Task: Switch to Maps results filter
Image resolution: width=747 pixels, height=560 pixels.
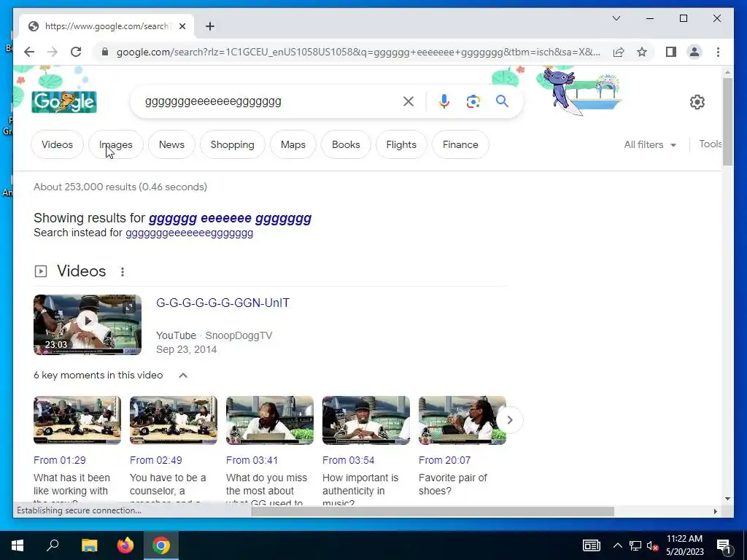Action: point(293,144)
